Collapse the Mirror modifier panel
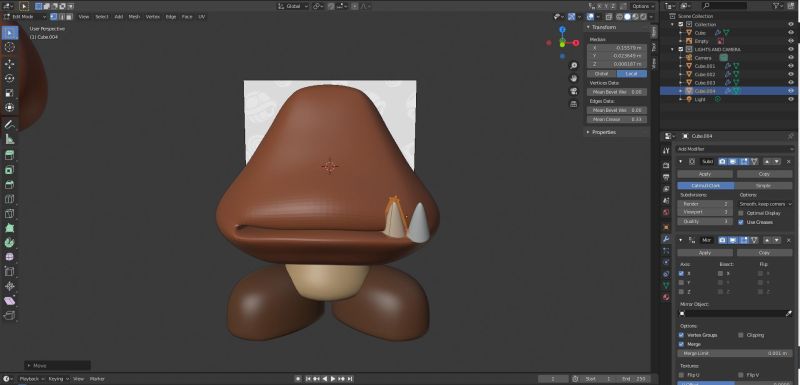The height and width of the screenshot is (385, 800). pyautogui.click(x=681, y=240)
